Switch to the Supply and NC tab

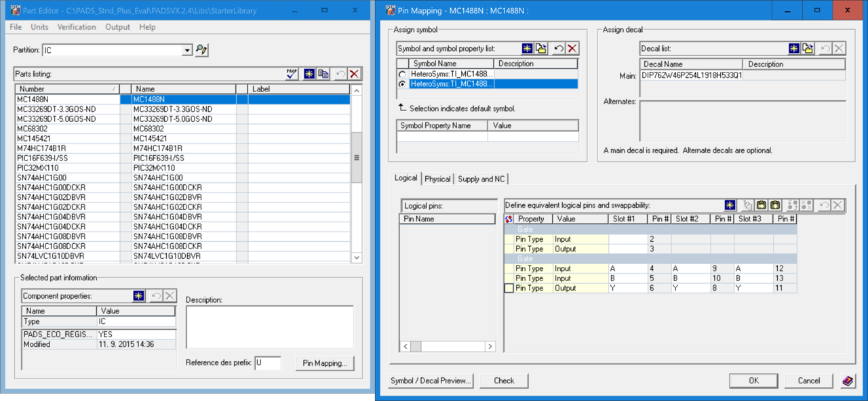click(x=481, y=179)
